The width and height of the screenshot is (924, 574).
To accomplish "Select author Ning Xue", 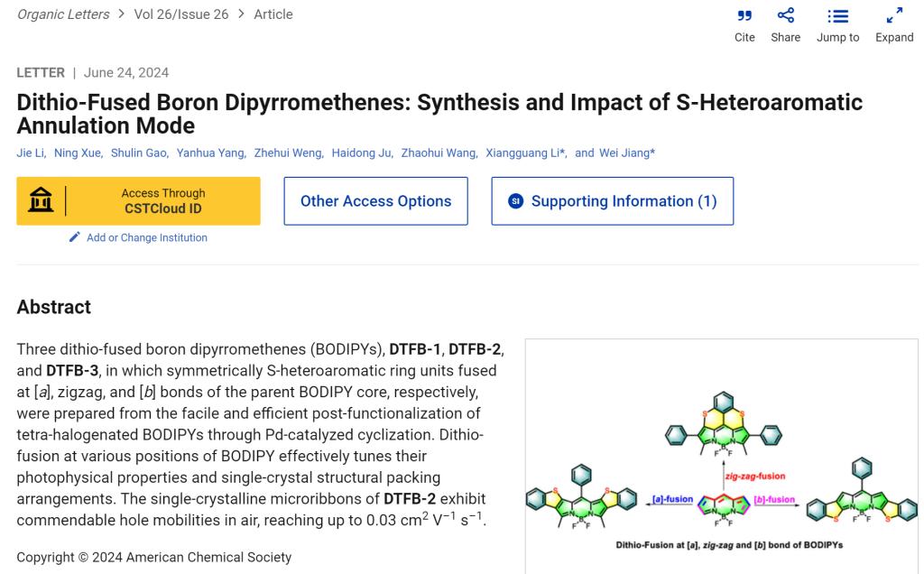I will click(x=78, y=153).
